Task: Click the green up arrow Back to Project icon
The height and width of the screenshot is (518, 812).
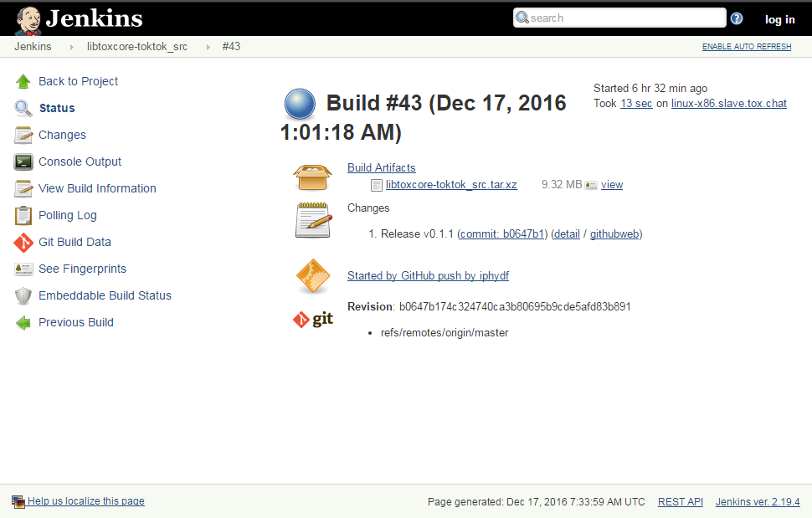Action: tap(23, 81)
